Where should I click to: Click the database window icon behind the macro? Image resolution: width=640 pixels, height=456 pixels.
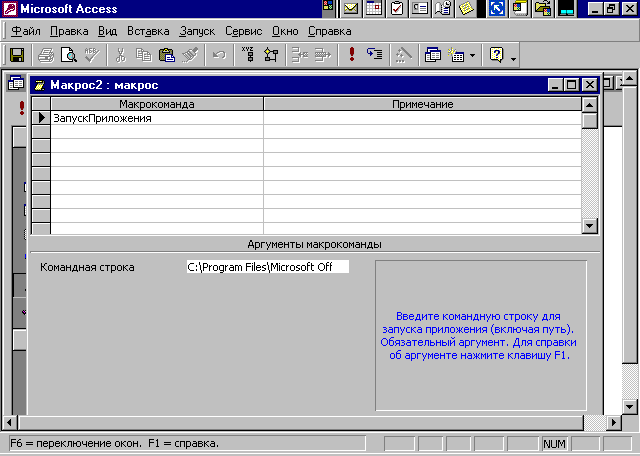coord(16,83)
